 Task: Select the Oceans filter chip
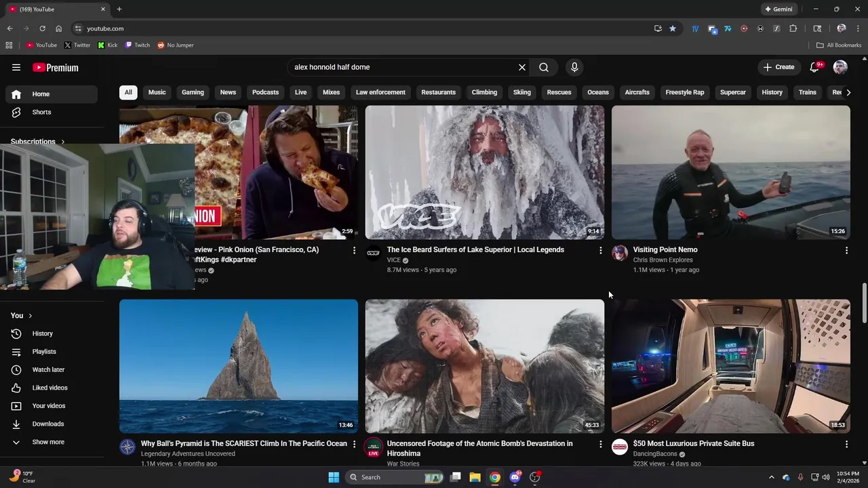(598, 92)
